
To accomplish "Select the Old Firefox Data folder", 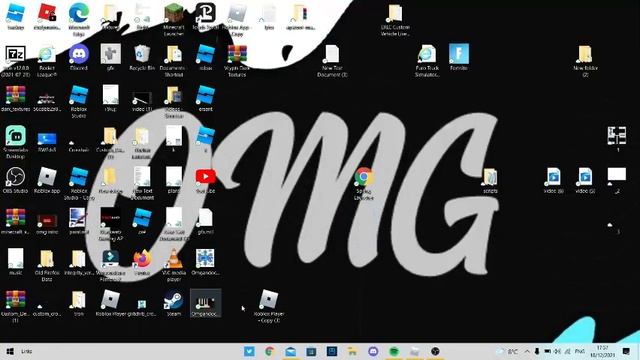I will point(47,265).
